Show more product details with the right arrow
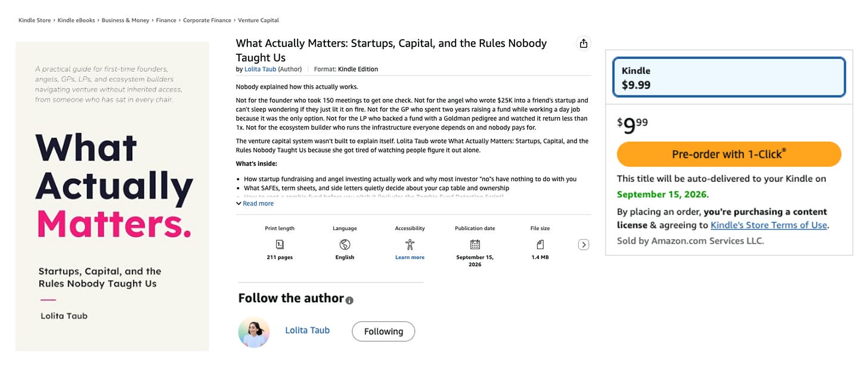868x369 pixels. pyautogui.click(x=584, y=244)
